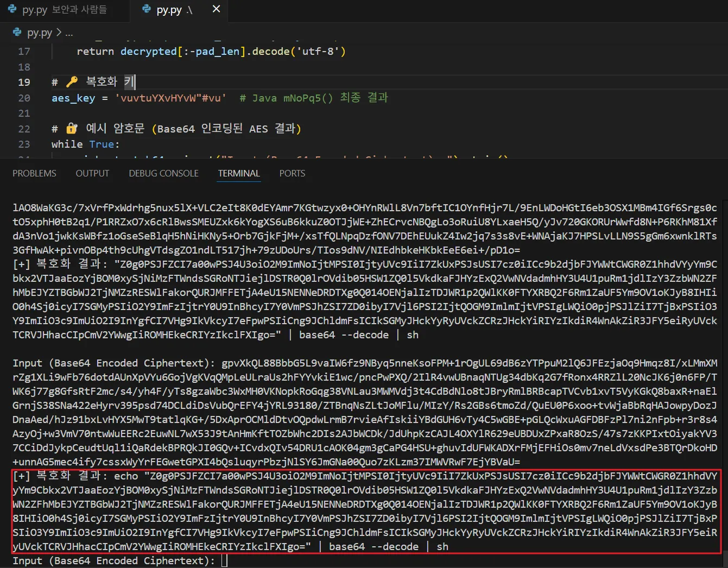Click the terminal line starting with 'lAO8WaKG3c'

(x=365, y=208)
